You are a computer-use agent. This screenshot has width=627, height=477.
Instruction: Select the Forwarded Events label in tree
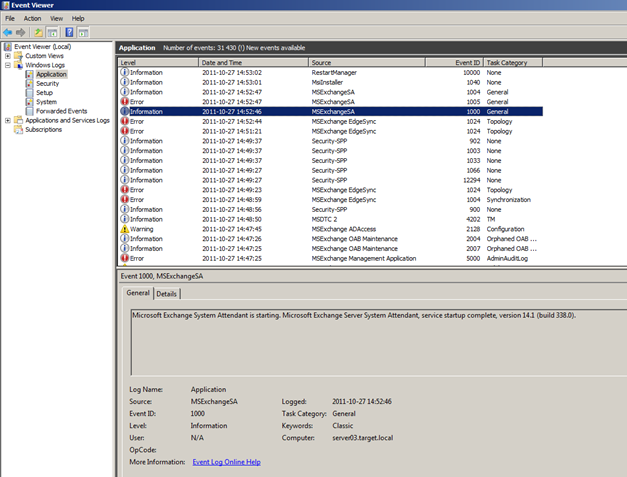[62, 111]
